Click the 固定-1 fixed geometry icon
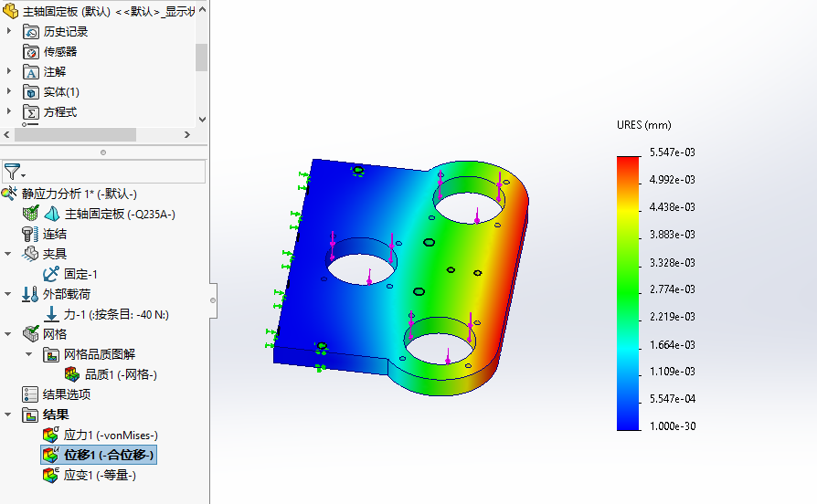This screenshot has height=504, width=817. [50, 274]
